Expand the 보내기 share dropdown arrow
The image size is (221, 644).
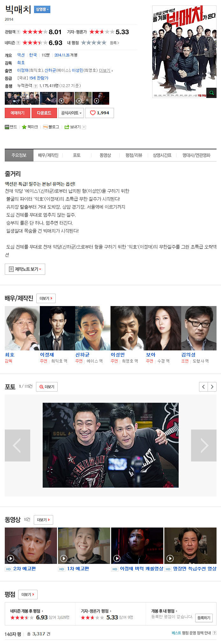(84, 127)
